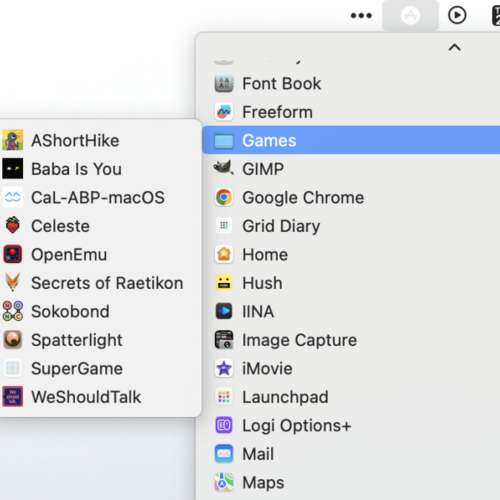Select the Sokobond entry
Screen dimensions: 500x500
pyautogui.click(x=101, y=311)
